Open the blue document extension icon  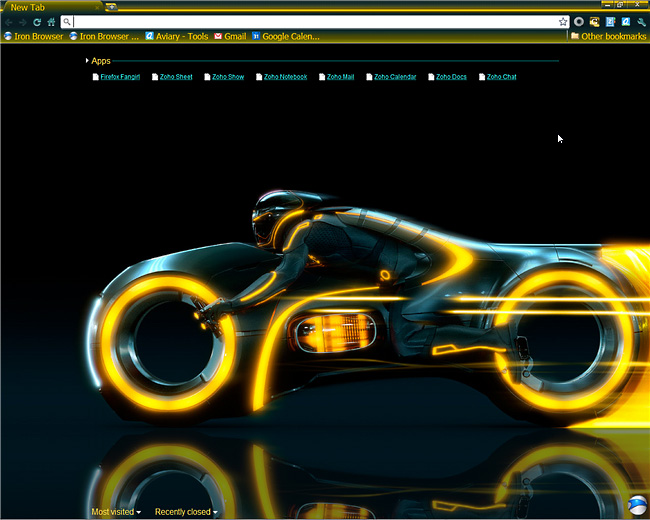click(610, 22)
